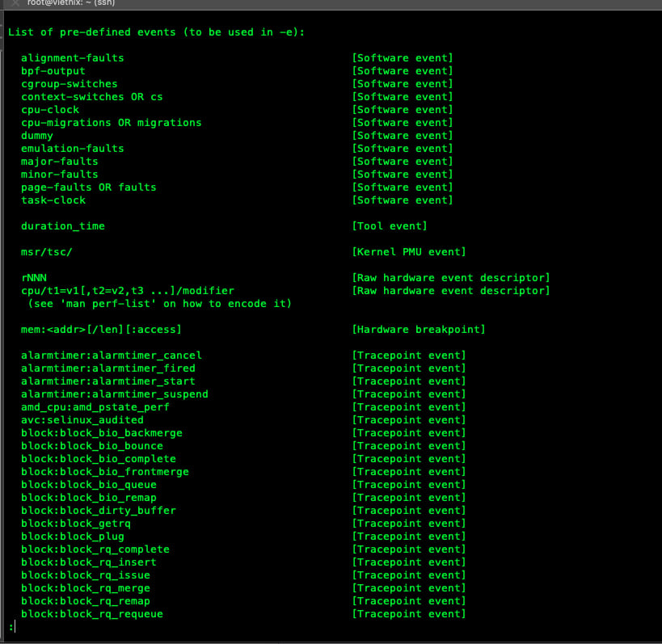Select the text 'dummy'
The image size is (662, 644).
click(x=37, y=136)
